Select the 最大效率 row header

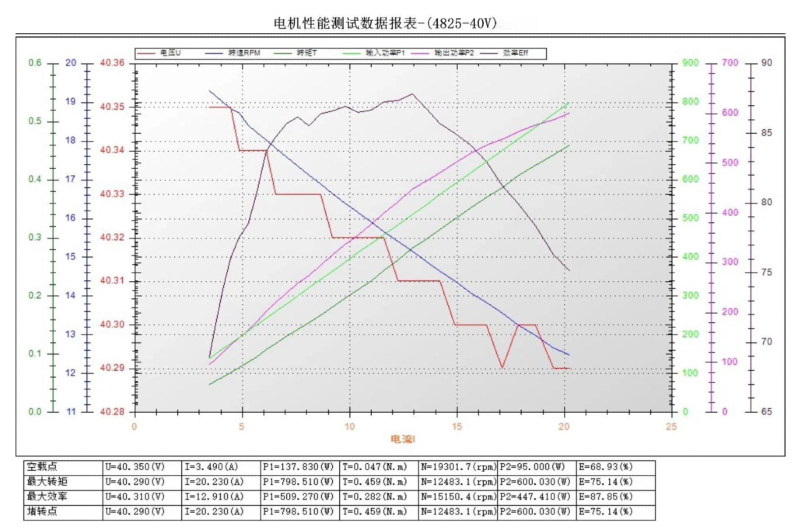click(x=47, y=496)
